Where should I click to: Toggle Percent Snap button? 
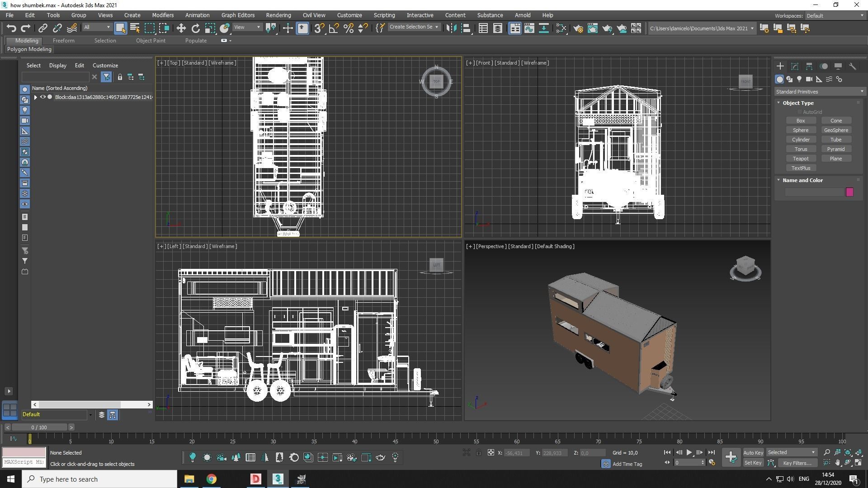pos(348,28)
